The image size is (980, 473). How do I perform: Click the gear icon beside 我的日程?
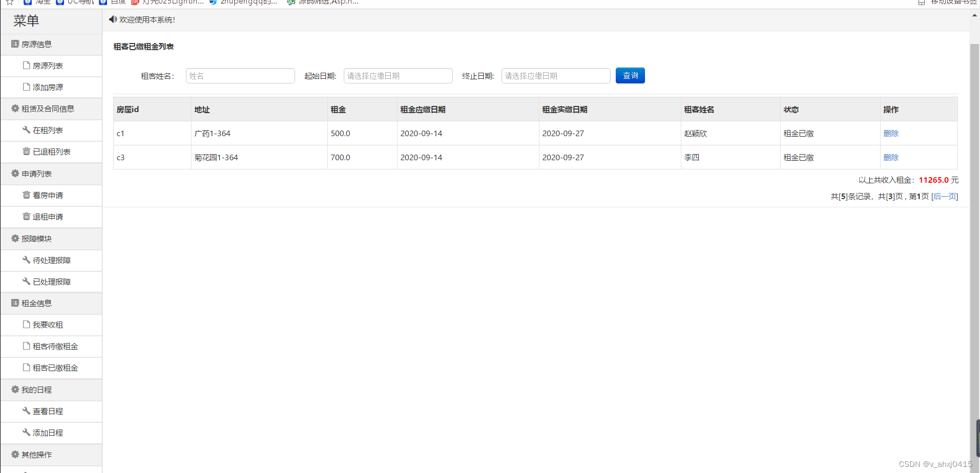tap(15, 390)
